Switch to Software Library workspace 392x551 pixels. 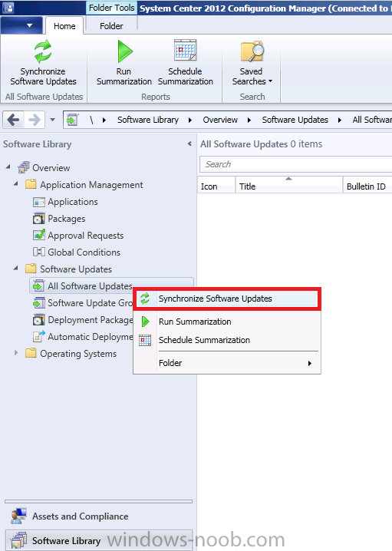point(98,540)
